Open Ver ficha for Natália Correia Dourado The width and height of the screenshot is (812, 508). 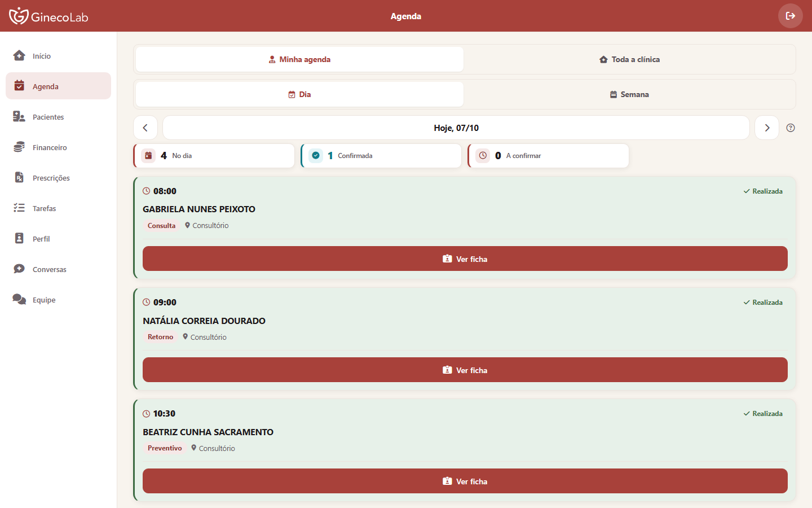[x=465, y=370]
